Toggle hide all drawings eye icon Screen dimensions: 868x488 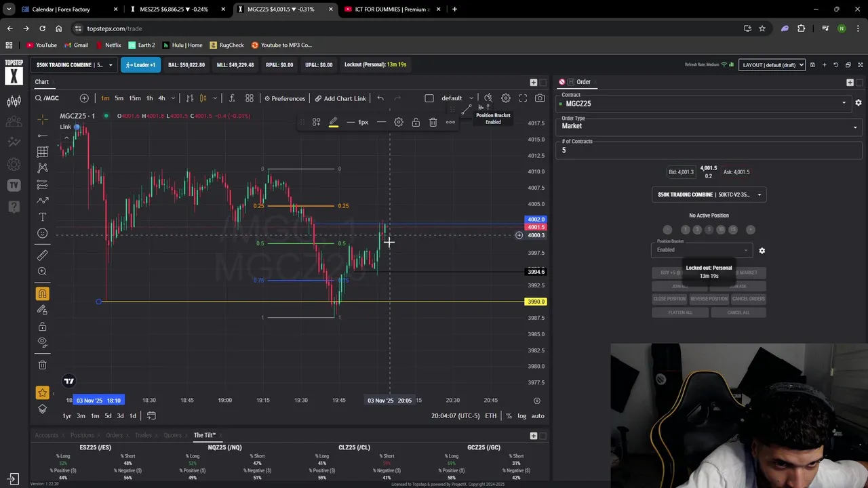(42, 342)
